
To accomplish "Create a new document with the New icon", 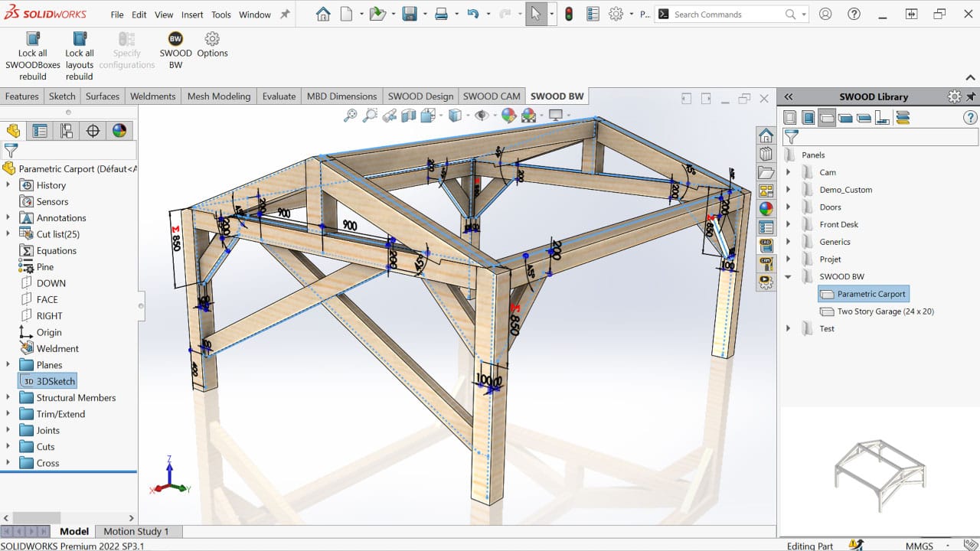I will tap(347, 14).
